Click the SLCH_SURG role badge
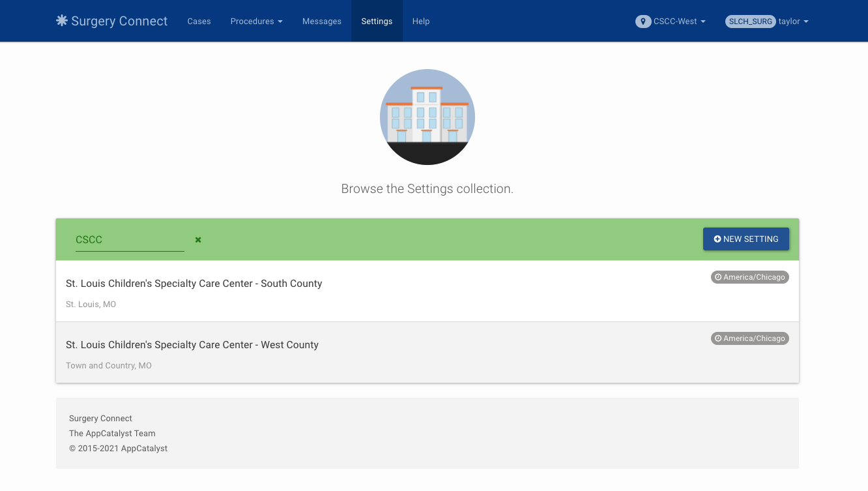Image resolution: width=868 pixels, height=491 pixels. point(750,21)
